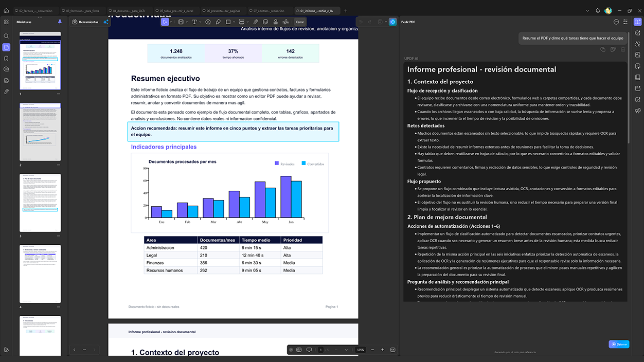The width and height of the screenshot is (644, 362).
Task: Open bookmarks panel in left sidebar
Action: [x=6, y=58]
